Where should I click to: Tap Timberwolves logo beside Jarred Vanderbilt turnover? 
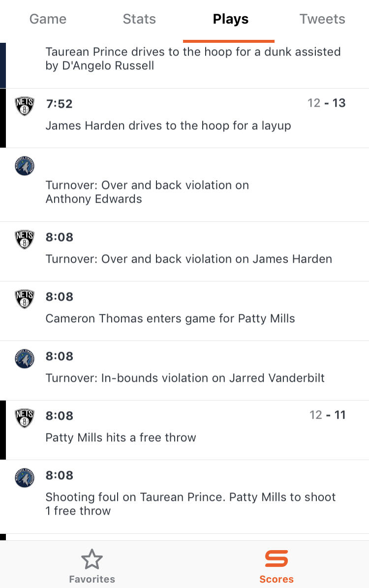[x=25, y=359]
